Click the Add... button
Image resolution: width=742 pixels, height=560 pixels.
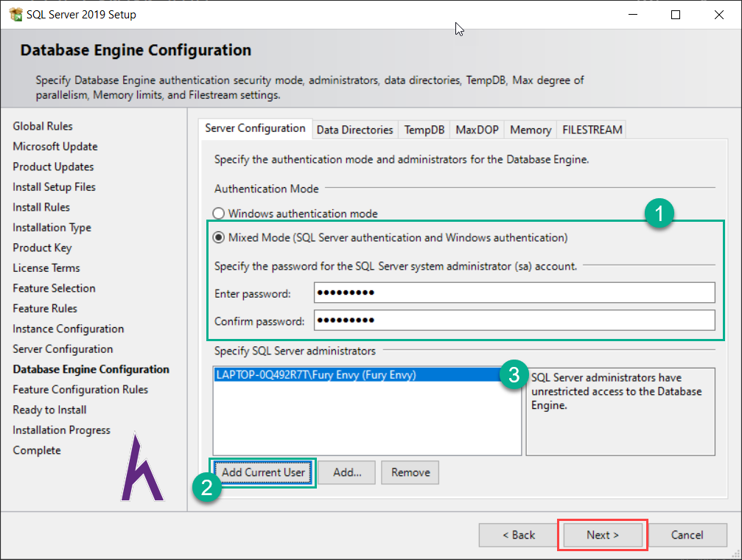coord(347,472)
